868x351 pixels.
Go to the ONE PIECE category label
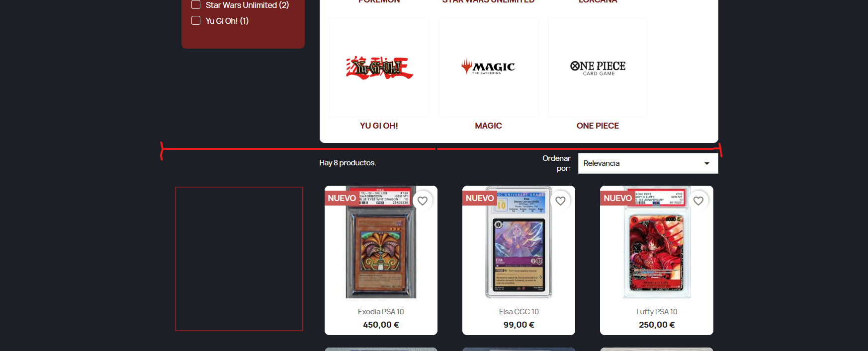pos(598,126)
